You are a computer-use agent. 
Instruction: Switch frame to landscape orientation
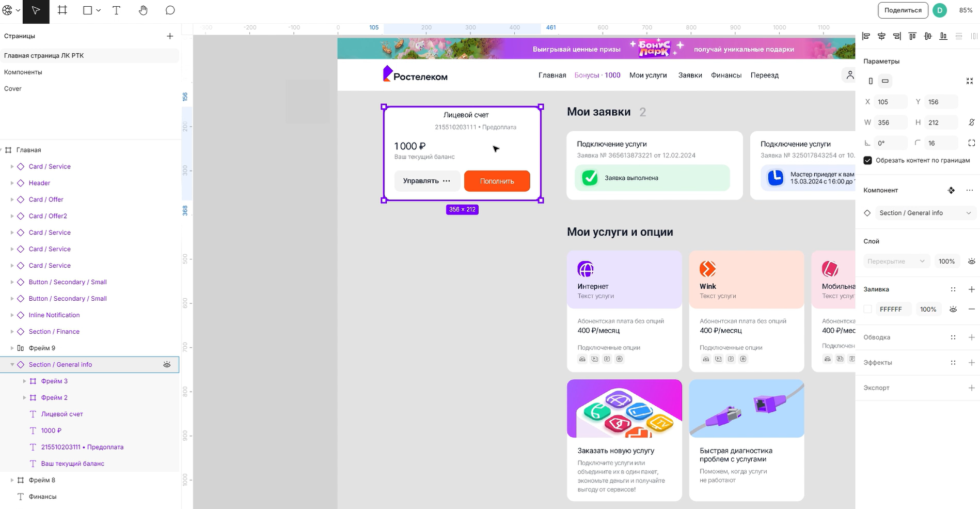click(885, 81)
